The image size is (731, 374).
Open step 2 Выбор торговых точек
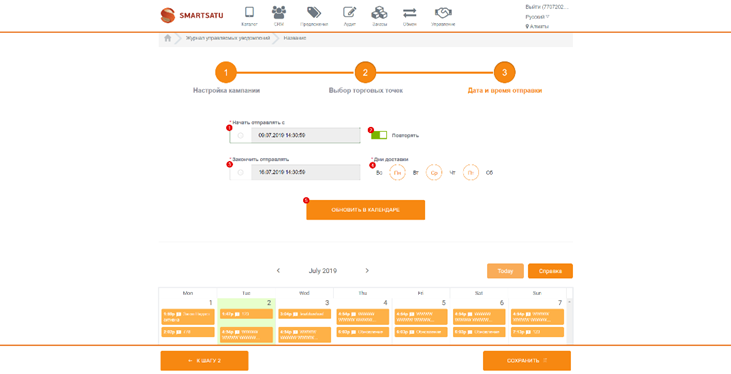[365, 73]
